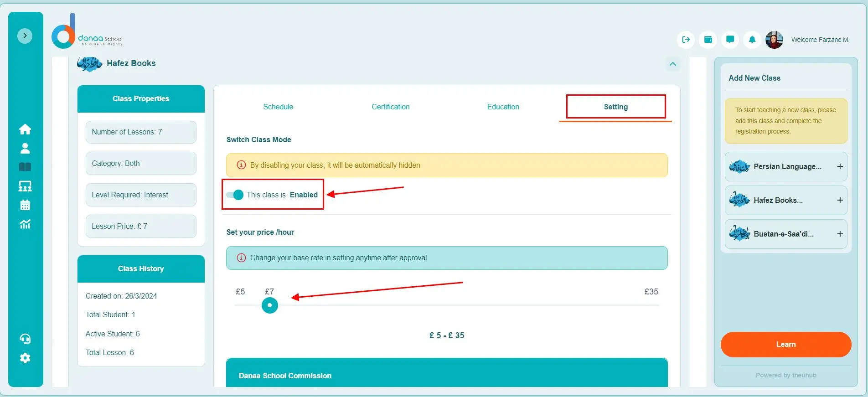
Task: Open the analytics chart icon in sidebar
Action: [x=25, y=224]
